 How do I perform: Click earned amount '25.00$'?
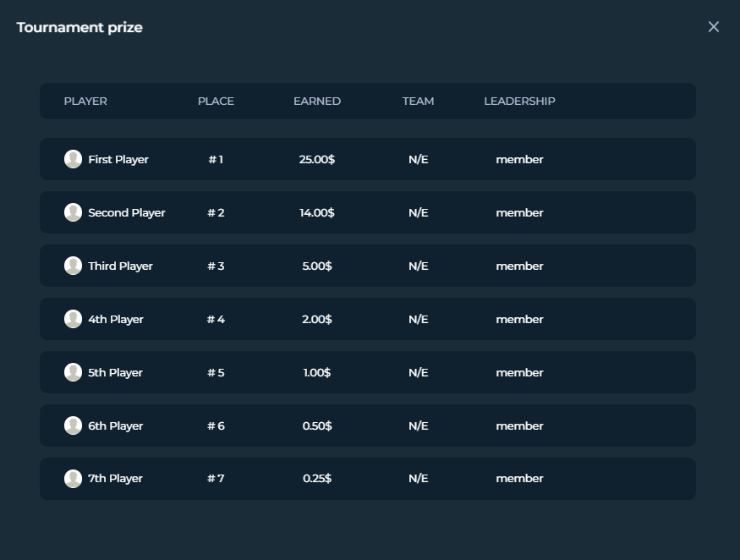pyautogui.click(x=316, y=160)
